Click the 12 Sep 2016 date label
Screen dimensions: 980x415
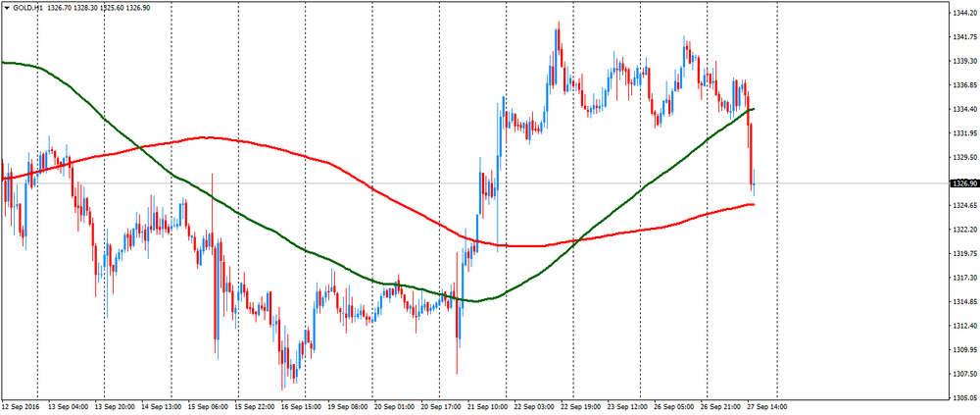(19, 406)
